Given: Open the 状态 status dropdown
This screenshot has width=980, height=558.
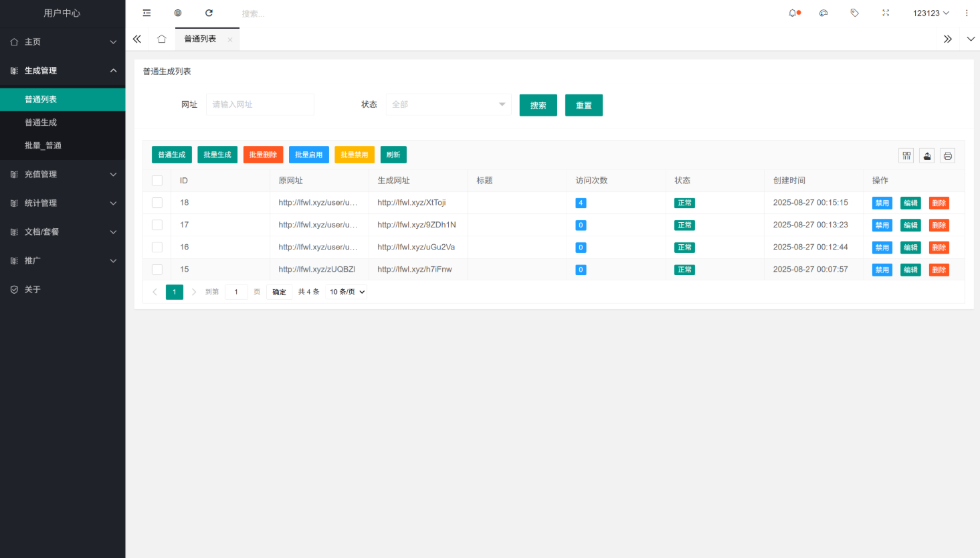Looking at the screenshot, I should coord(448,104).
